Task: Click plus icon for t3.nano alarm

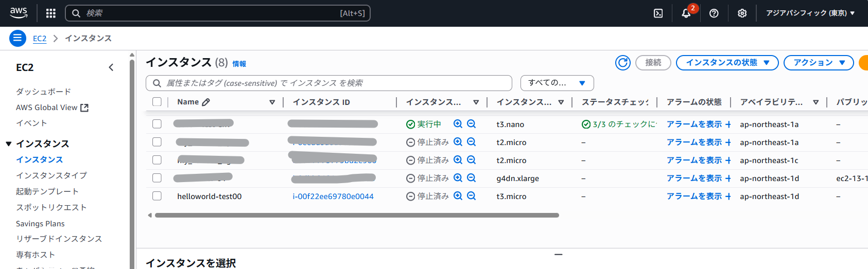Action: [x=728, y=124]
